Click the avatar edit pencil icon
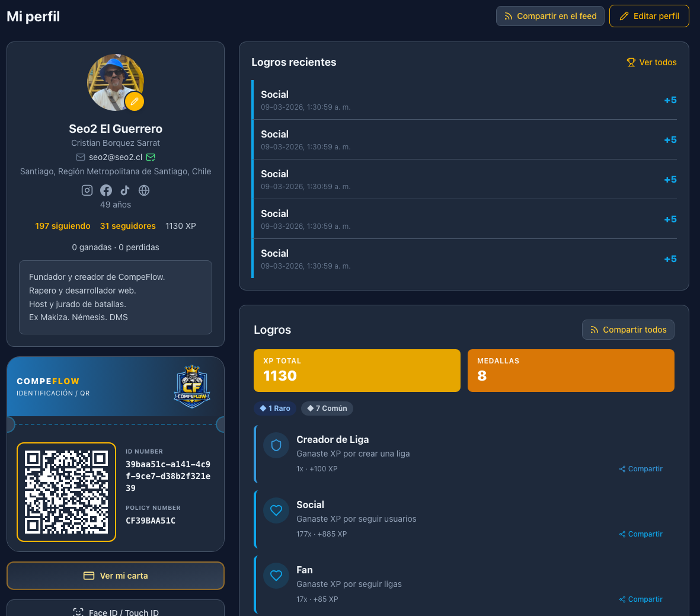This screenshot has width=700, height=616. (x=135, y=101)
